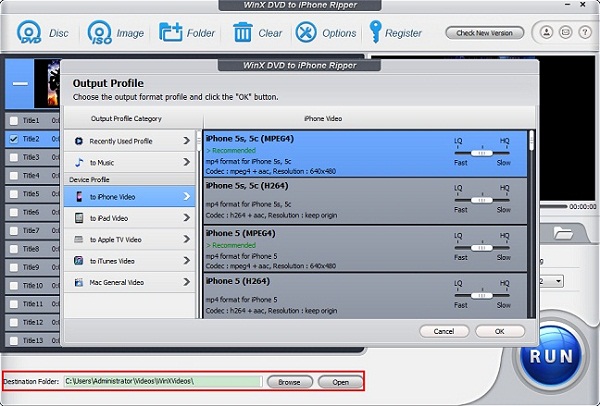
Task: Click the iPad icon for to iPad Video
Action: pyautogui.click(x=79, y=218)
